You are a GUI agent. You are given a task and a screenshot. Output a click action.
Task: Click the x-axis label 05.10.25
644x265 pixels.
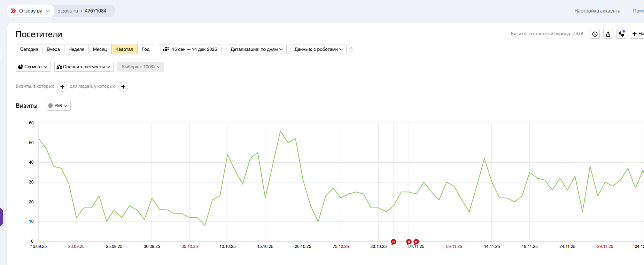[x=189, y=247]
